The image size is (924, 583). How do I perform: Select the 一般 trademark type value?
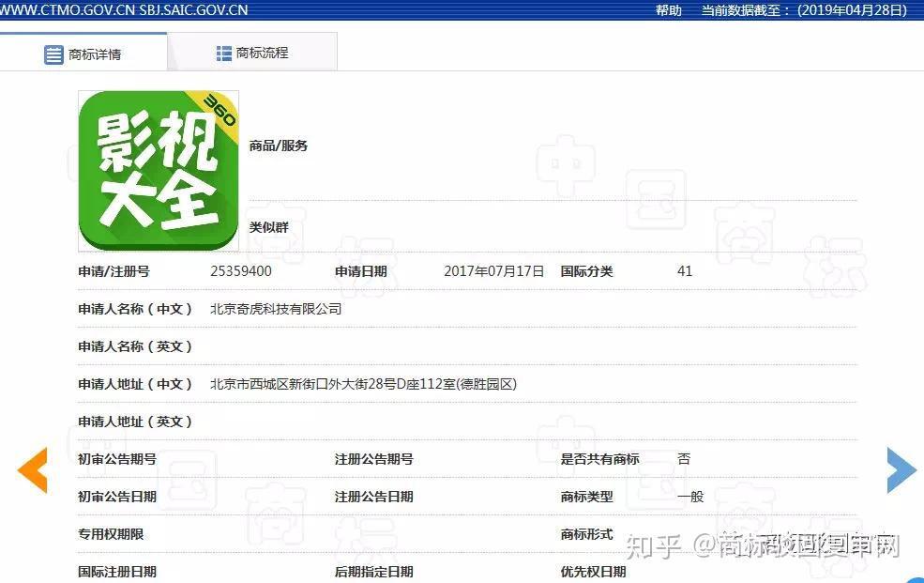coord(690,497)
